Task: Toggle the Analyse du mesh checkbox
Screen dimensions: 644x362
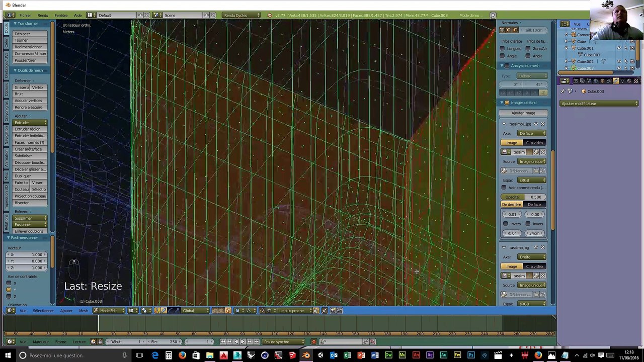Action: point(507,66)
